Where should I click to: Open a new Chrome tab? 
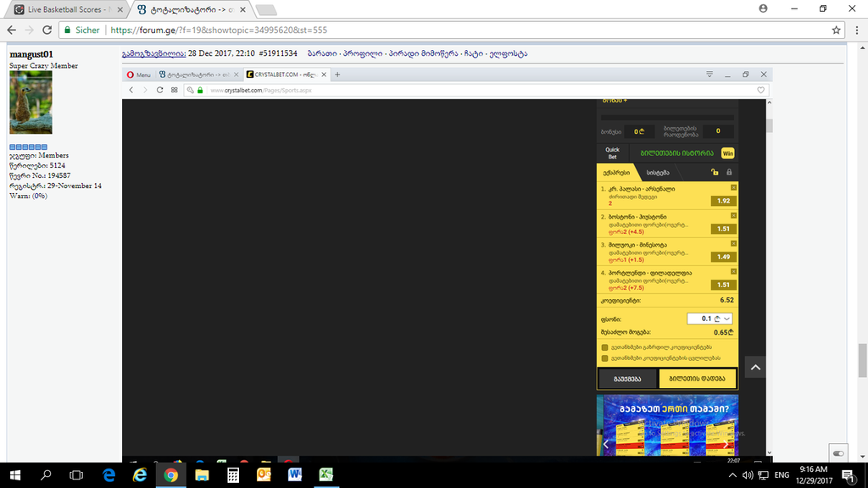pos(266,10)
